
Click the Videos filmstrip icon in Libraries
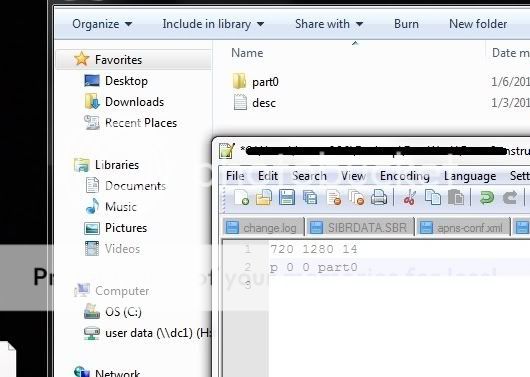tap(92, 249)
